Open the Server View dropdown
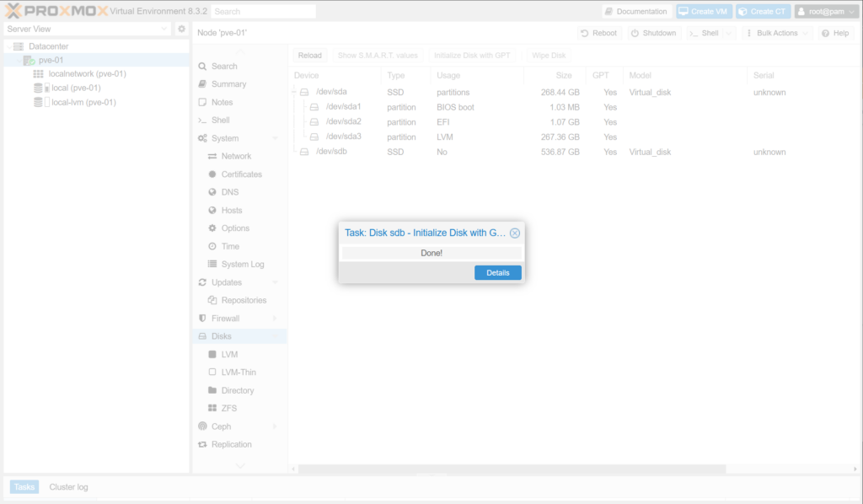Screen dimensions: 863x504 click(x=87, y=29)
